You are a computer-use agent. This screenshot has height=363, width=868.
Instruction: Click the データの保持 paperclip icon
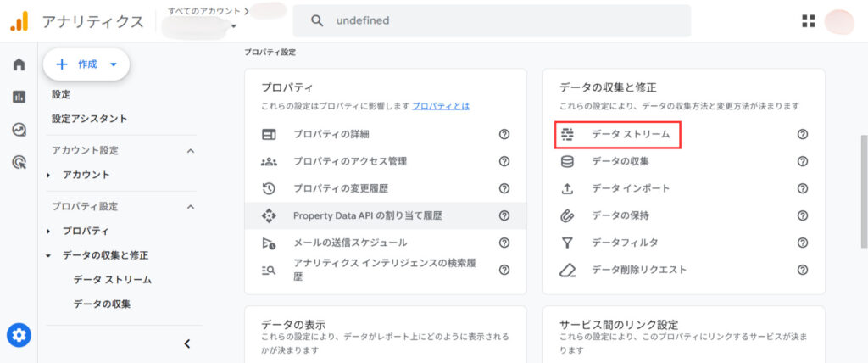point(567,215)
